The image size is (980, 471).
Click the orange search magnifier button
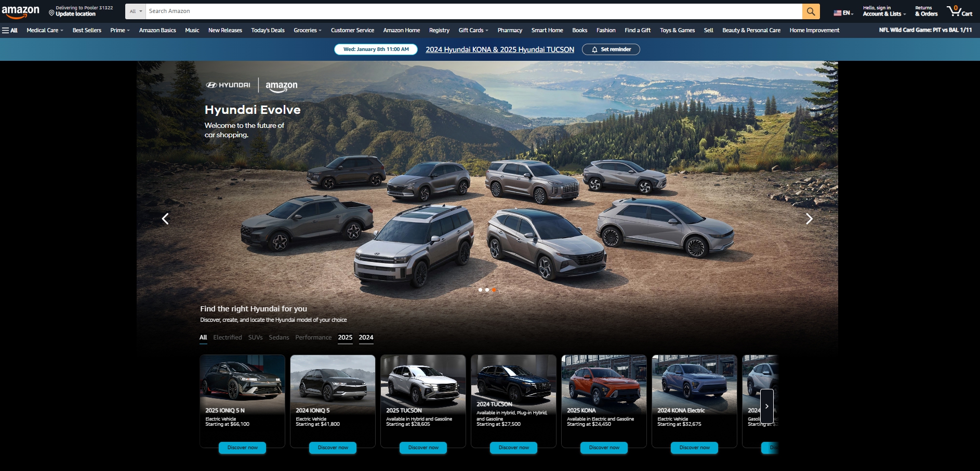pyautogui.click(x=811, y=11)
